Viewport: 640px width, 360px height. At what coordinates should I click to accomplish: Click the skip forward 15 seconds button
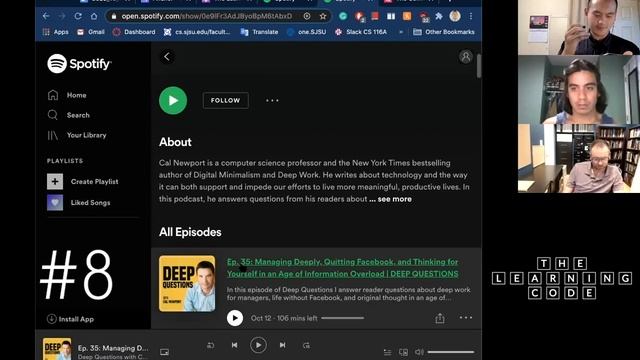pos(306,345)
